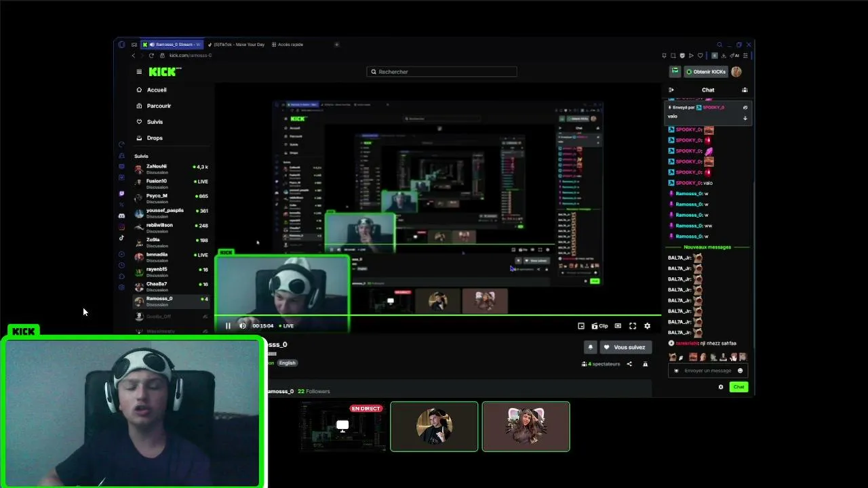Open the Instagram icon in browser sidebar
The image size is (868, 488).
(121, 227)
